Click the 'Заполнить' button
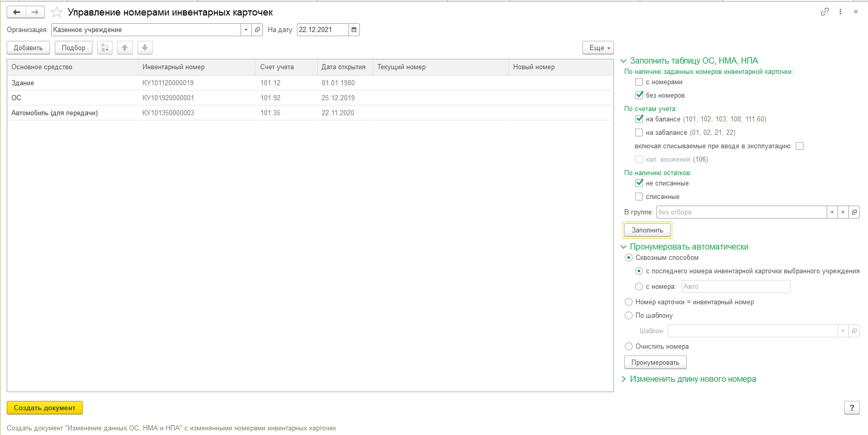 pyautogui.click(x=648, y=230)
